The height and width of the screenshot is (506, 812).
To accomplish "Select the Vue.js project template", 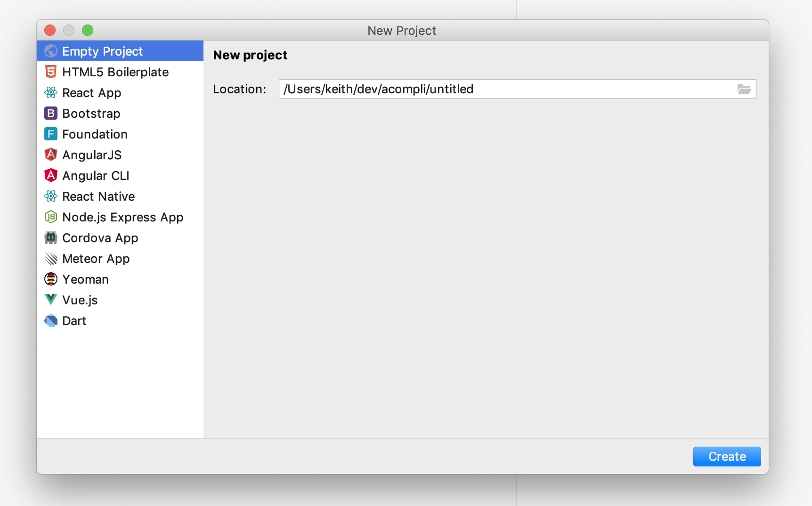I will 80,300.
